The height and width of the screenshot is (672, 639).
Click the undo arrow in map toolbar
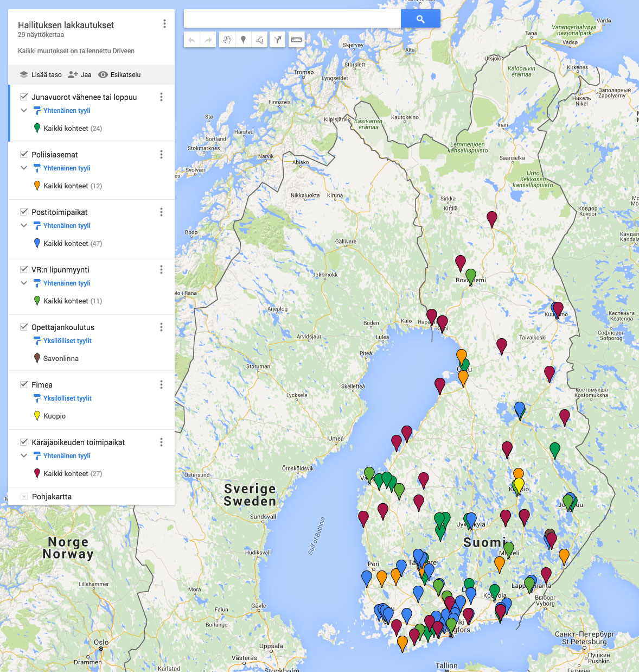pos(191,40)
